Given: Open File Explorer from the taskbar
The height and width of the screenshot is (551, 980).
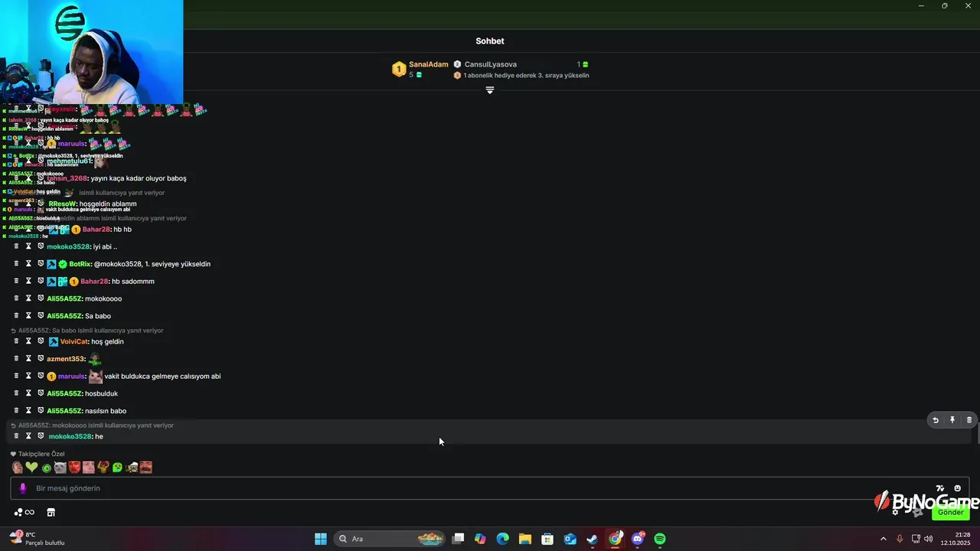Looking at the screenshot, I should pos(525,539).
